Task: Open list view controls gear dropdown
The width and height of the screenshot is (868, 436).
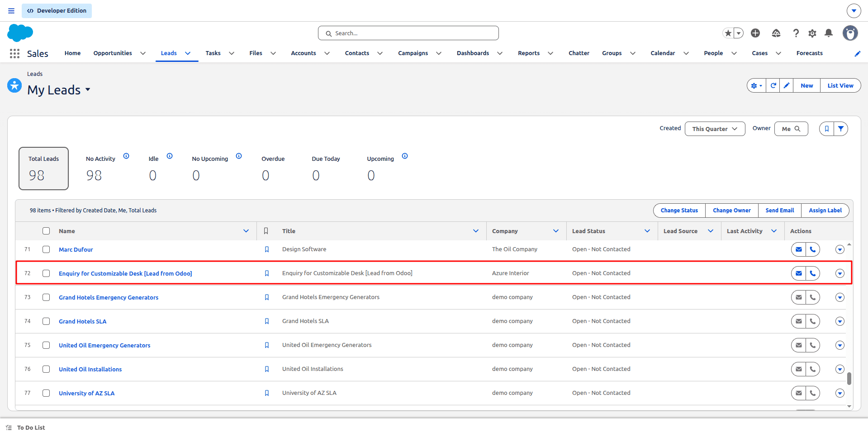Action: [x=757, y=85]
